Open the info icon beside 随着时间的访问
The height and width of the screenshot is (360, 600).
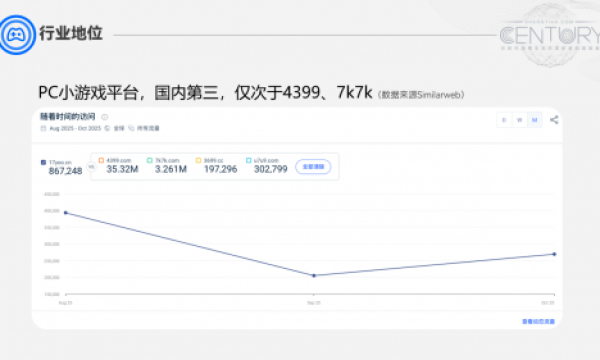[104, 117]
